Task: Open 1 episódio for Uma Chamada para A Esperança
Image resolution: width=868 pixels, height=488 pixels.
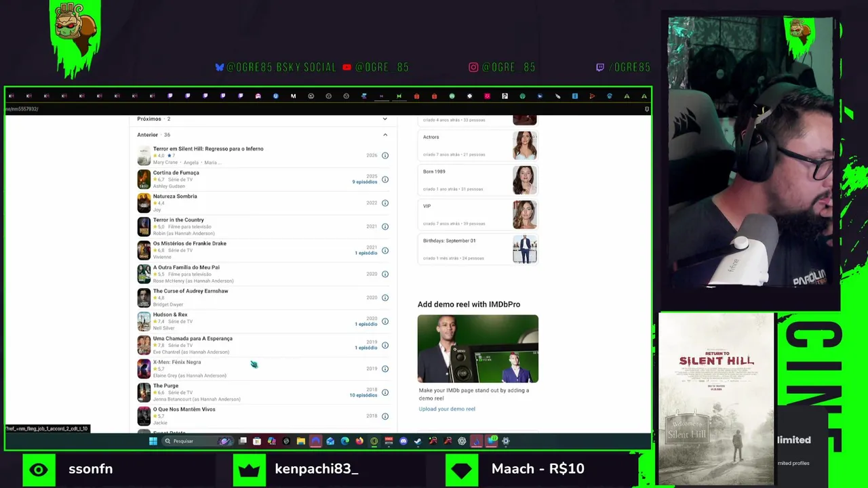Action: coord(366,348)
